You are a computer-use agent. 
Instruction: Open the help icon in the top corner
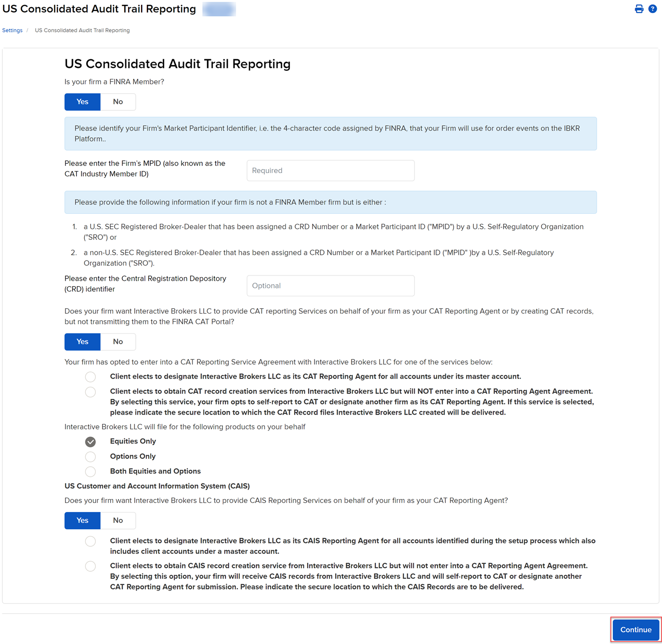(653, 9)
